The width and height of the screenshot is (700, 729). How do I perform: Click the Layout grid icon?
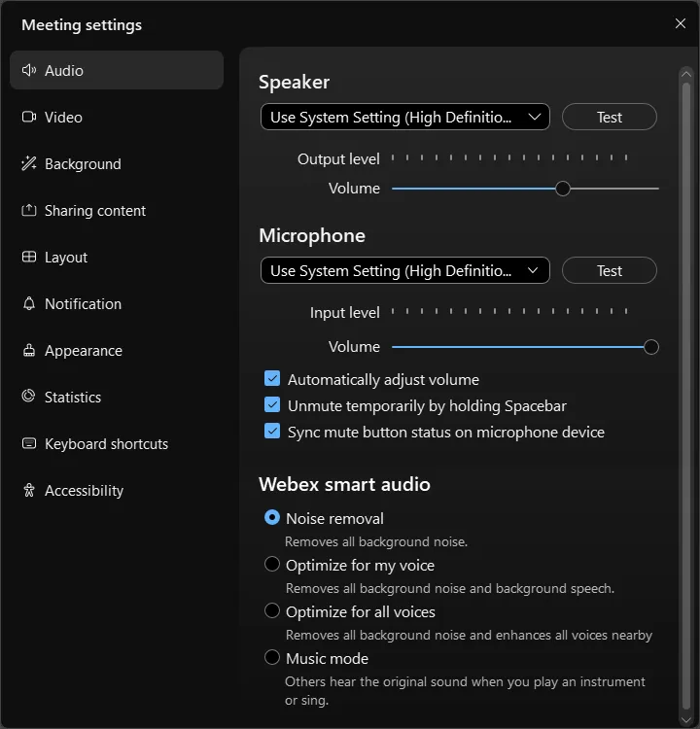click(28, 258)
